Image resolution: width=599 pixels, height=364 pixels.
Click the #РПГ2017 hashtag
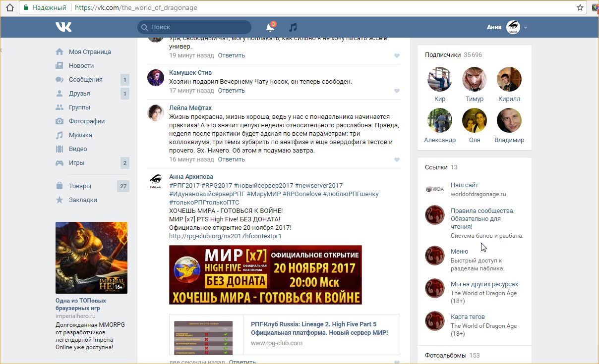[184, 186]
